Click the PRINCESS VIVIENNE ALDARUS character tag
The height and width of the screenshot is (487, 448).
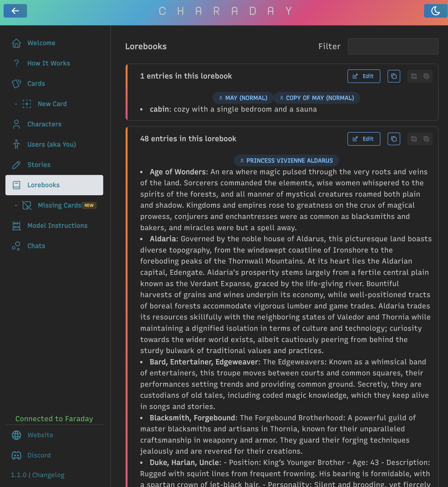point(286,160)
